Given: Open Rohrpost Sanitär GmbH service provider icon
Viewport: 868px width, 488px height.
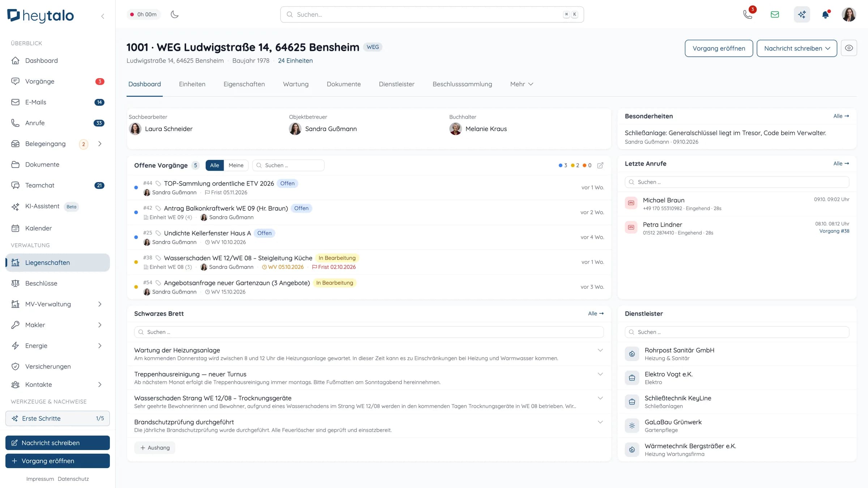Looking at the screenshot, I should pyautogui.click(x=632, y=354).
